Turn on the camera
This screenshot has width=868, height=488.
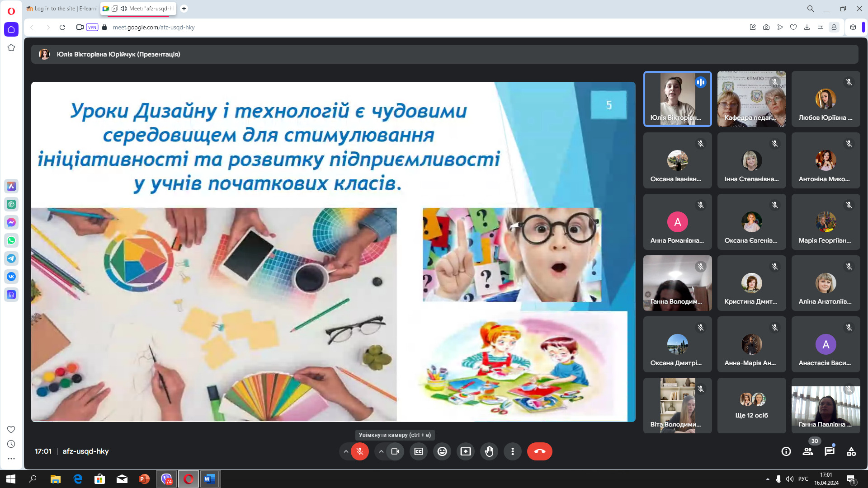click(x=395, y=451)
